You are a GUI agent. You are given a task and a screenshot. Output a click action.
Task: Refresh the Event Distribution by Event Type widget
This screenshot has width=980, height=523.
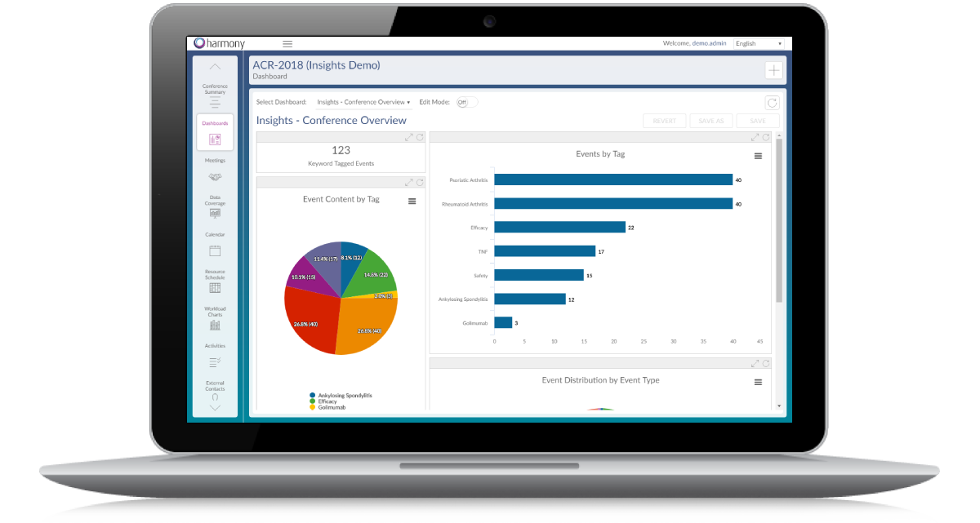pos(765,363)
